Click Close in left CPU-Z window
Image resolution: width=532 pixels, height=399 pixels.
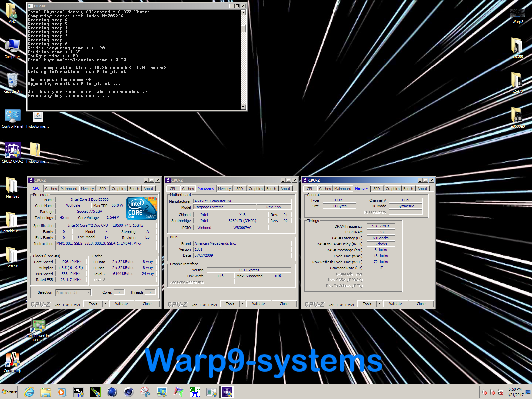(x=147, y=304)
